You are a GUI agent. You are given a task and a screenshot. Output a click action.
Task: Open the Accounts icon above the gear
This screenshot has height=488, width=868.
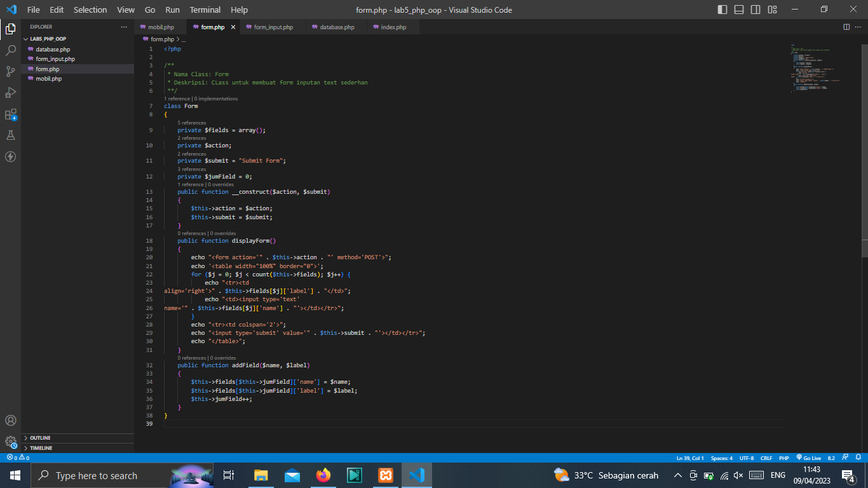click(10, 420)
